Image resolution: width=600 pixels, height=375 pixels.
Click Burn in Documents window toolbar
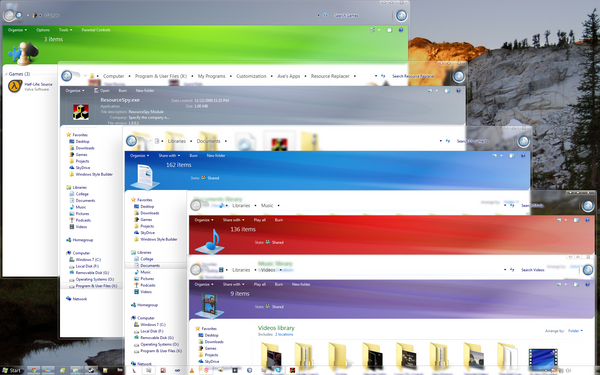194,156
